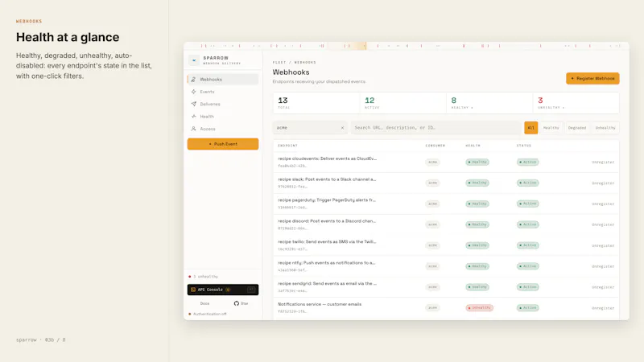Open the recipe discord endpoint row
The width and height of the screenshot is (644, 362).
[x=446, y=224]
